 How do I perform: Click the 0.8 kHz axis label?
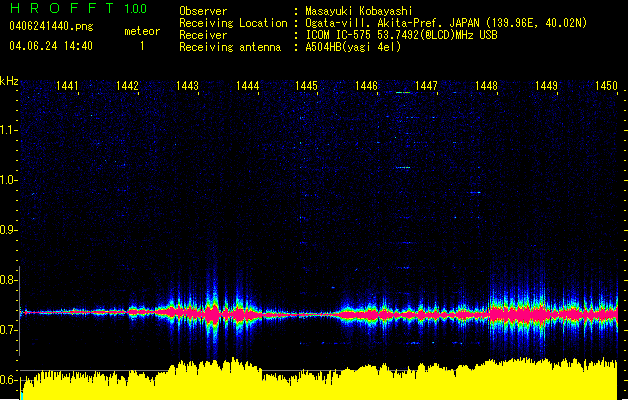tap(8, 280)
